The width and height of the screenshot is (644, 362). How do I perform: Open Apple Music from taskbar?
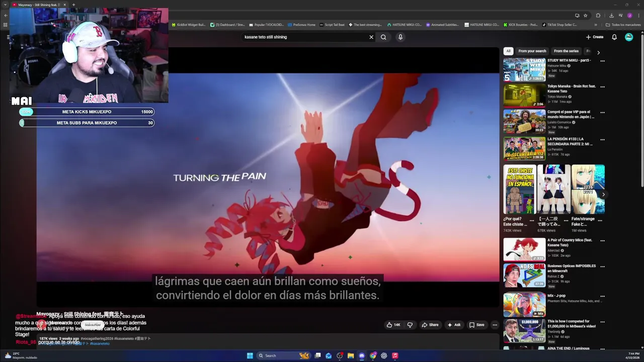395,355
